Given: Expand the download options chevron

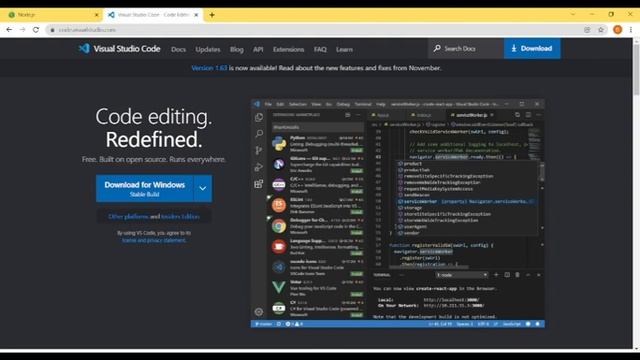Looking at the screenshot, I should tap(203, 189).
